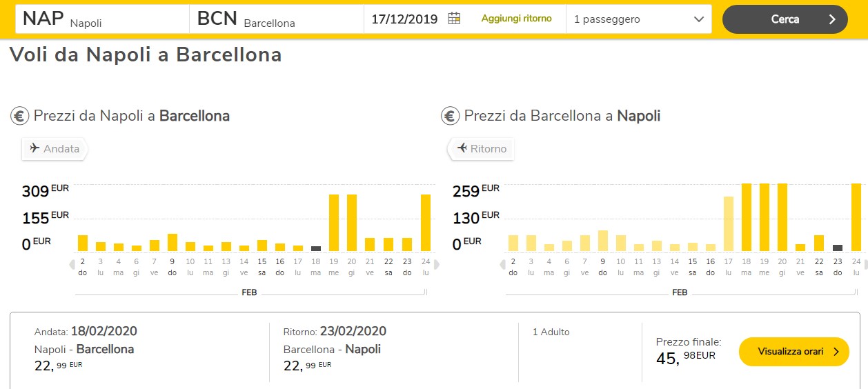Select the 19 me bar in outbound chart
868x389 pixels.
334,223
